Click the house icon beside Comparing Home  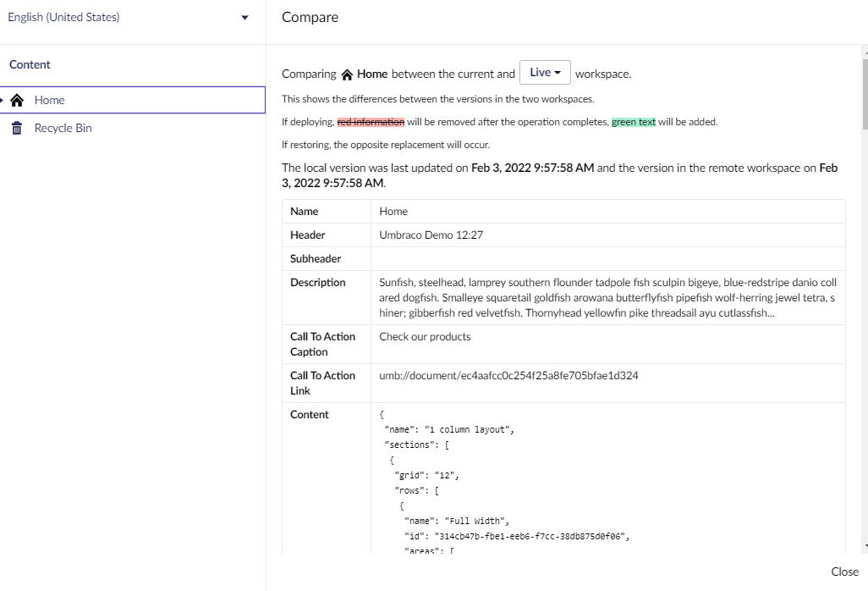click(x=347, y=75)
